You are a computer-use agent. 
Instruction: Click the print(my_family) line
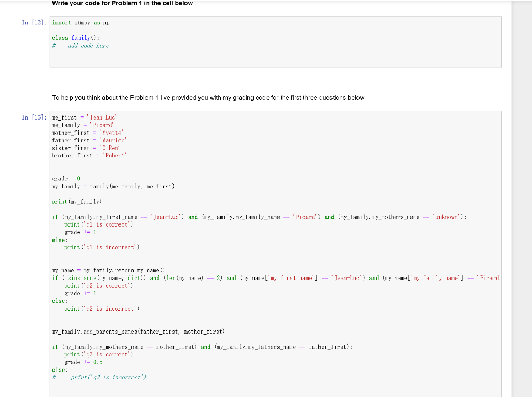pos(77,202)
